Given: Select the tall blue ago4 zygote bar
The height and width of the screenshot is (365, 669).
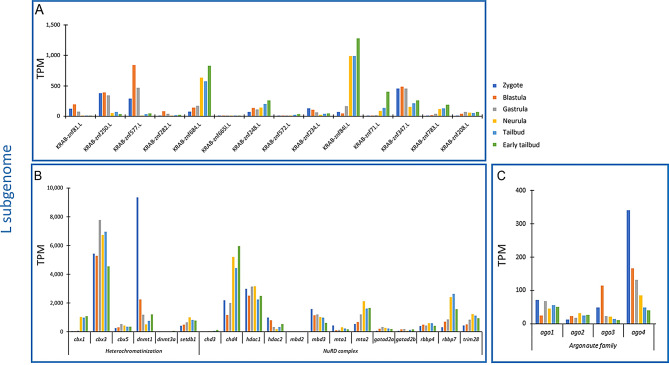Looking at the screenshot, I should tap(628, 267).
